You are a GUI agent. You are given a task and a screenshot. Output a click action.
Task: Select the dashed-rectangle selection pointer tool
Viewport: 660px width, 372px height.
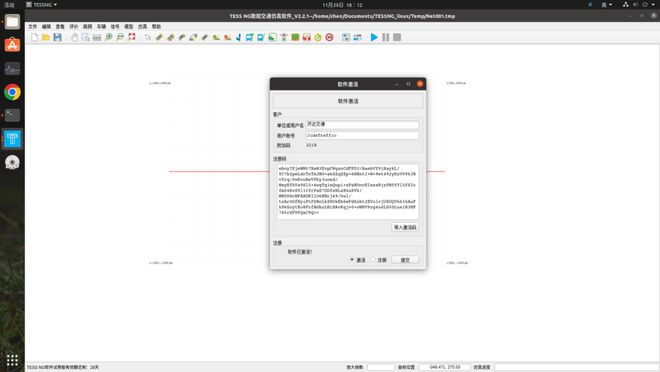[x=148, y=37]
